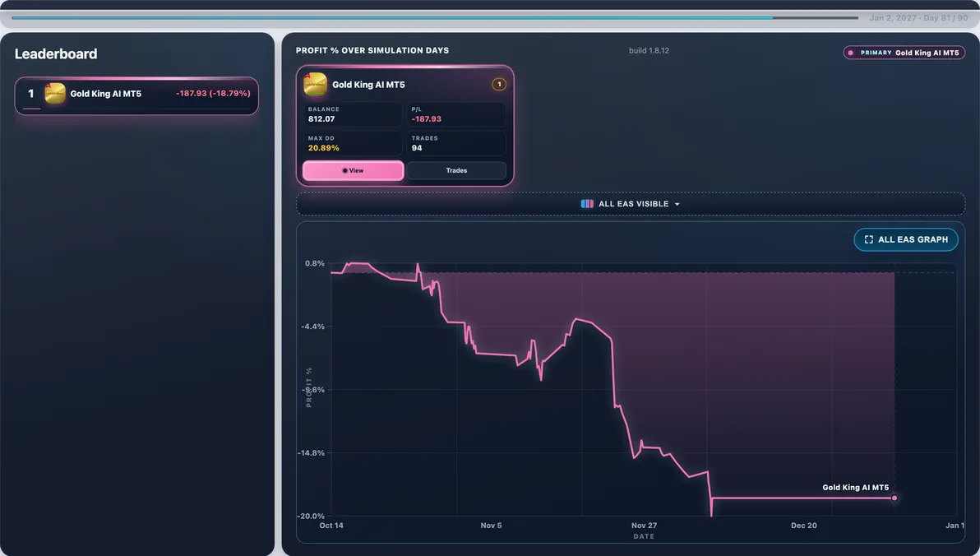This screenshot has height=556, width=980.
Task: Click the P/L value -187.93 on the card
Action: [426, 118]
